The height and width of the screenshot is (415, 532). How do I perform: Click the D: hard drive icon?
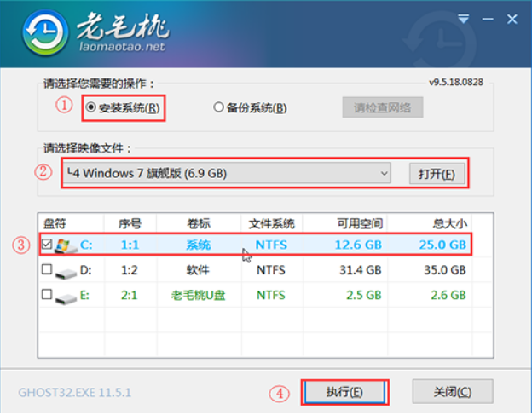coord(66,270)
